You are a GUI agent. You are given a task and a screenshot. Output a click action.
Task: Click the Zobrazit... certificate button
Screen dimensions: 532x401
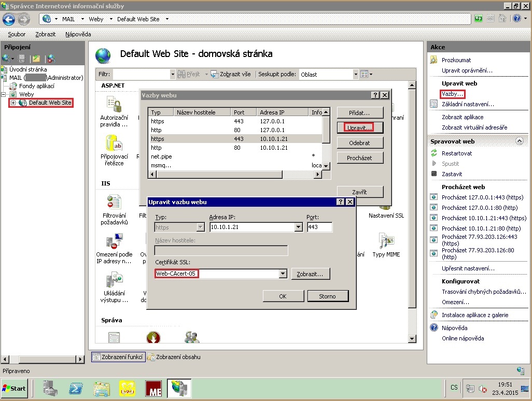click(x=310, y=274)
